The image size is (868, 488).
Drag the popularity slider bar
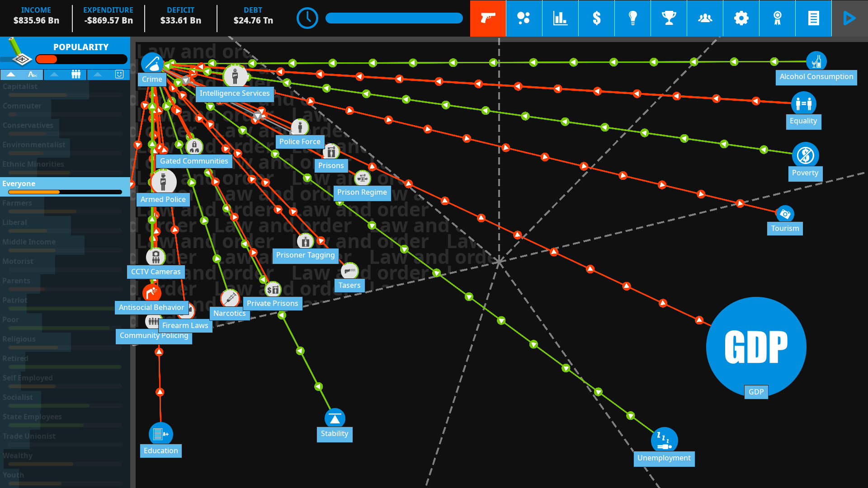tap(52, 58)
